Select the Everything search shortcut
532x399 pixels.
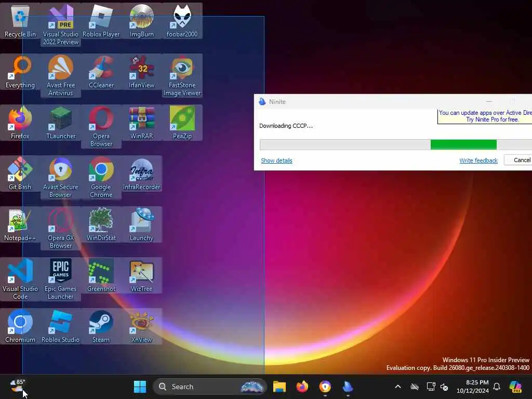tap(20, 72)
